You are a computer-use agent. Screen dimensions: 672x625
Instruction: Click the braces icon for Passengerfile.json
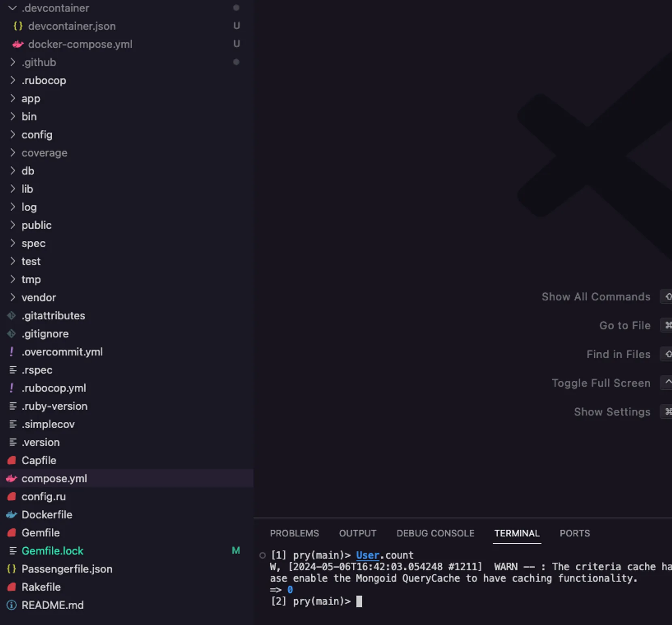coord(11,569)
